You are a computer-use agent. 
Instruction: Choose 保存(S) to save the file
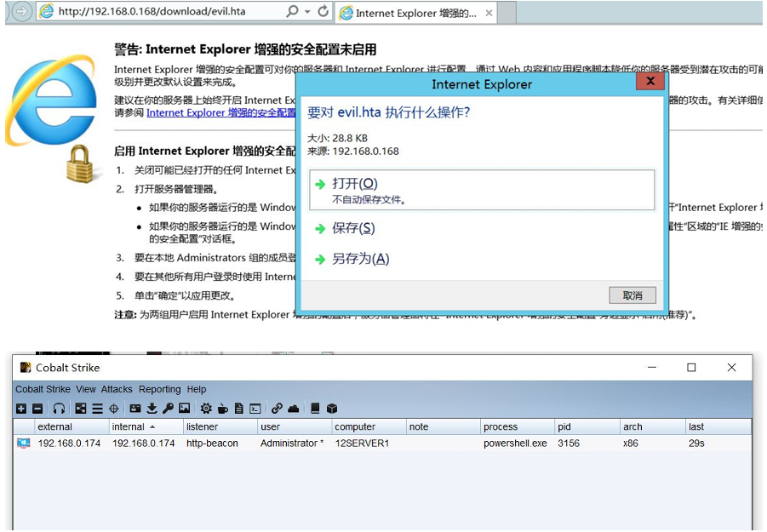(353, 228)
